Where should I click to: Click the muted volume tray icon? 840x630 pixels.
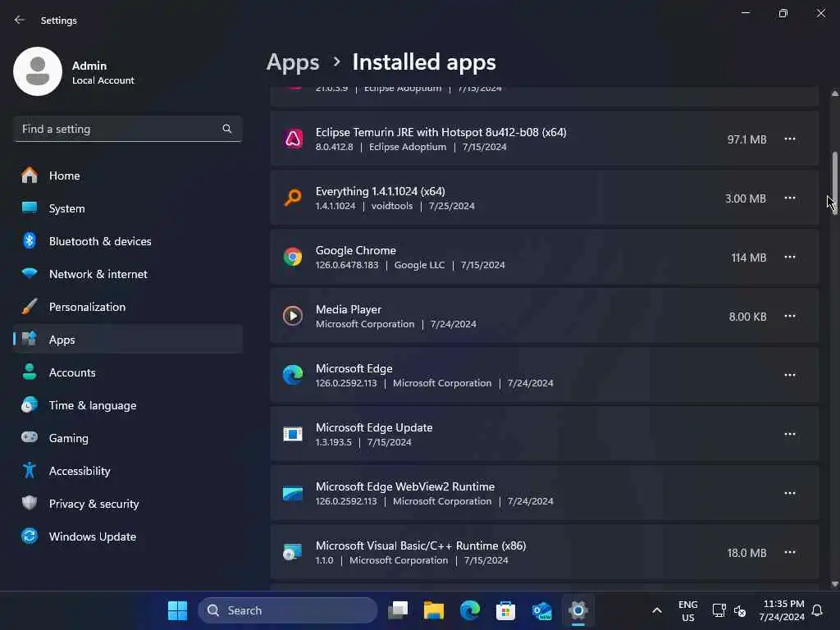tap(740, 610)
